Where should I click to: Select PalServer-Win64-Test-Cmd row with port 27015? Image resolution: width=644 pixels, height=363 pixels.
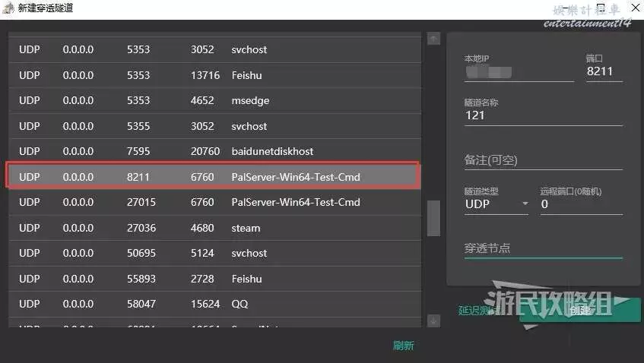[x=213, y=203]
